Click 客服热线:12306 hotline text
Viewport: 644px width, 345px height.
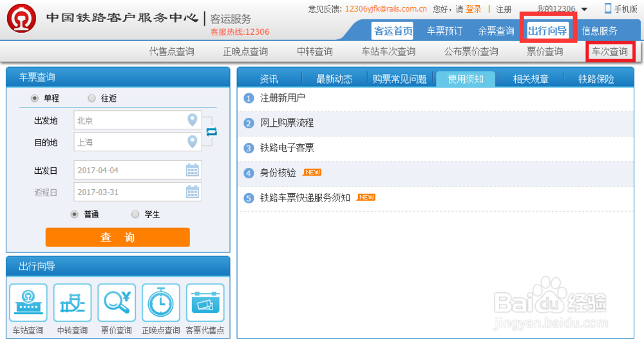coord(240,32)
